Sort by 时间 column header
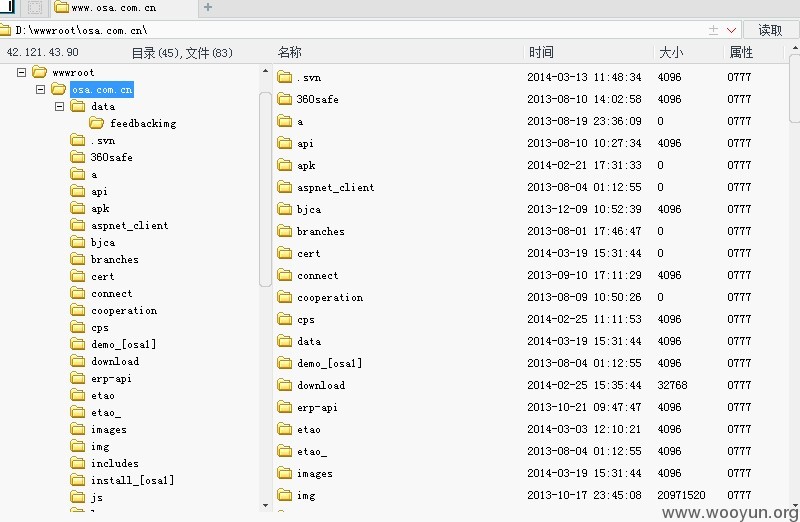 [x=541, y=52]
